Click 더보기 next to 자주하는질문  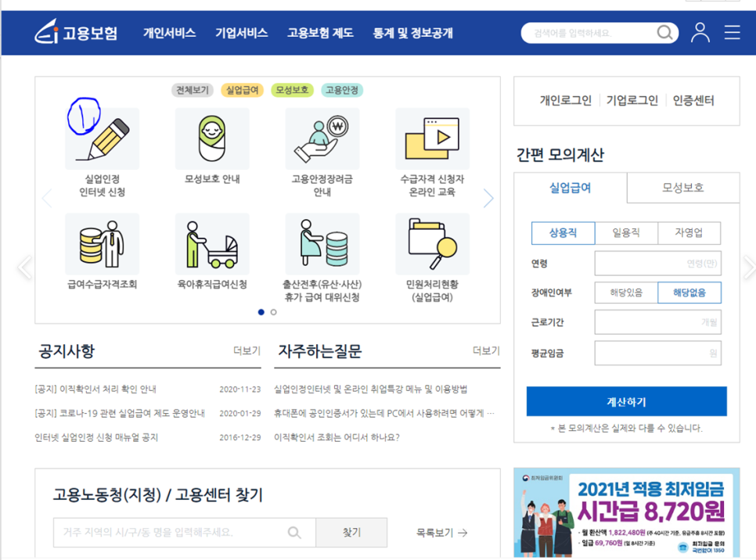486,351
